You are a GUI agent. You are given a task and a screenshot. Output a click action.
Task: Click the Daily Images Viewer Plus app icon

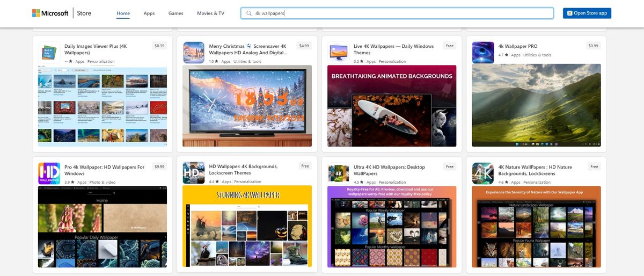[x=49, y=53]
